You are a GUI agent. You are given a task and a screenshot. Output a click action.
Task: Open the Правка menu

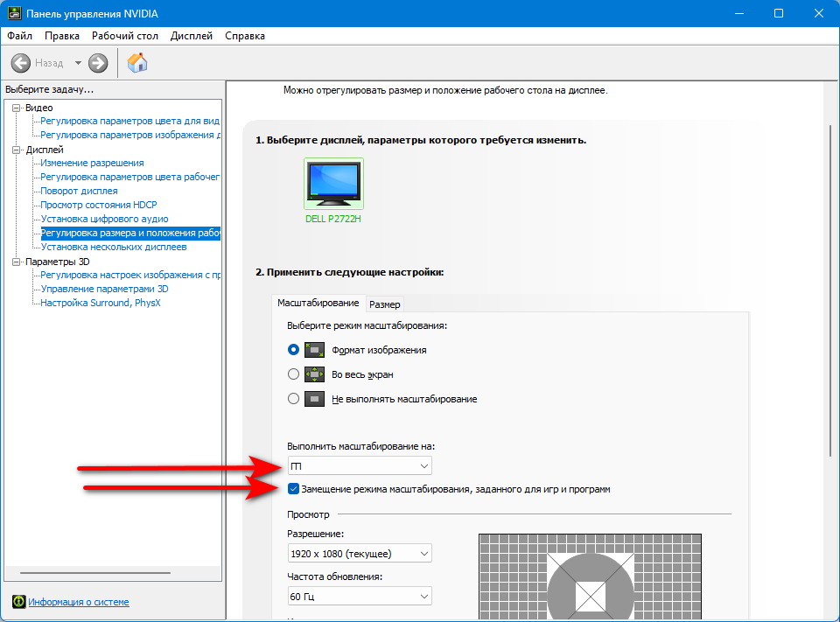[62, 36]
